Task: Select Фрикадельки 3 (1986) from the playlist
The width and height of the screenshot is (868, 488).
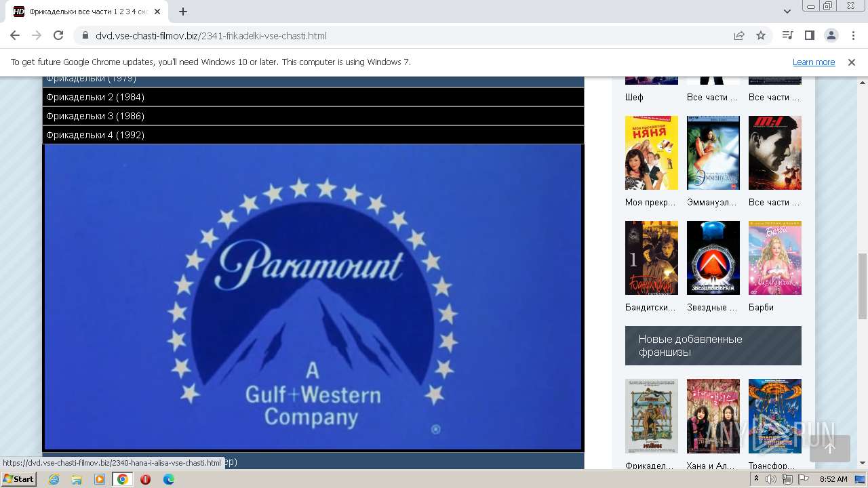Action: 313,116
